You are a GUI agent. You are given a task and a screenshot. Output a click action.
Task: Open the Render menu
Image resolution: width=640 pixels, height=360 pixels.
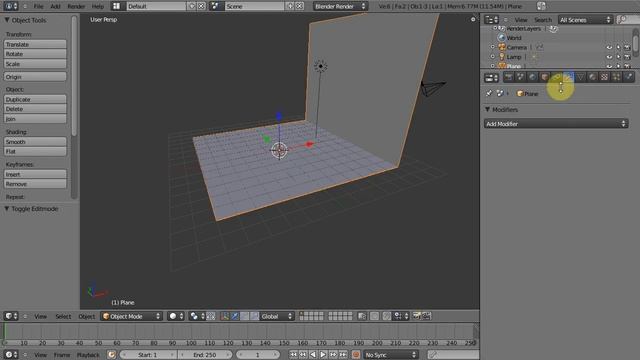[76, 6]
